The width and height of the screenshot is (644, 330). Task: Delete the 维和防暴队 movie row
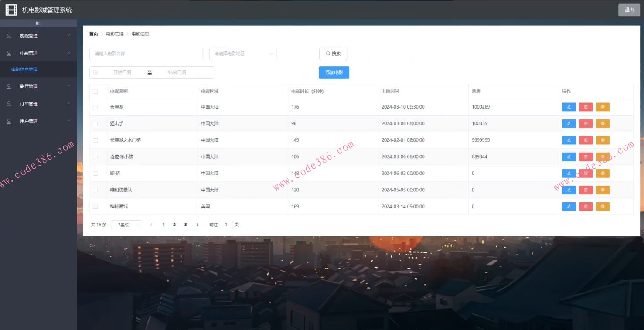586,190
